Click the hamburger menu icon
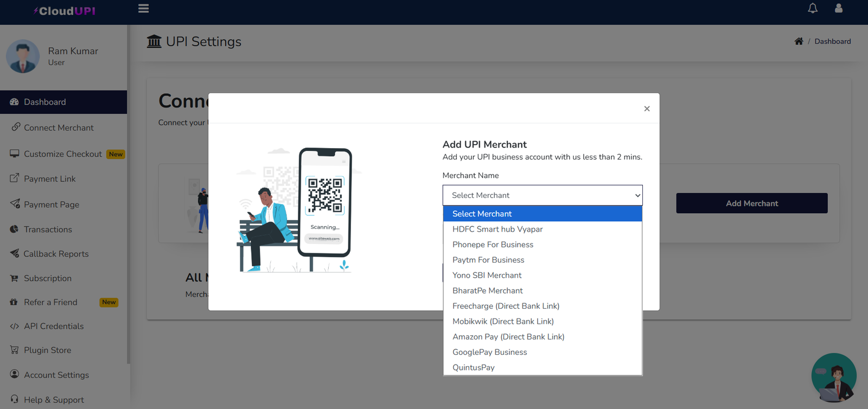Viewport: 868px width, 409px height. 143,9
